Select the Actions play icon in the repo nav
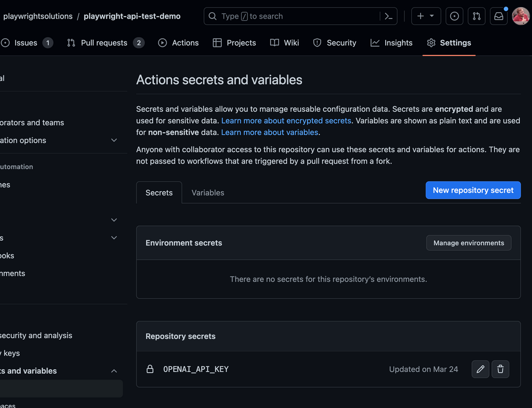 (162, 43)
